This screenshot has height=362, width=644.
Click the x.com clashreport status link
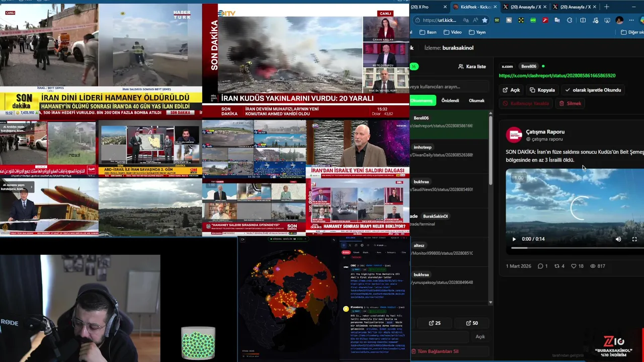[557, 75]
